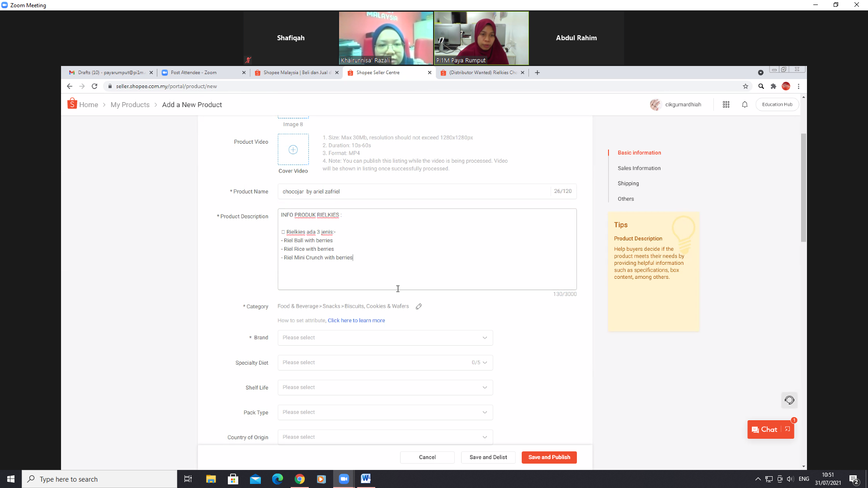868x488 pixels.
Task: Open Microsoft Store from taskbar
Action: [x=233, y=479]
